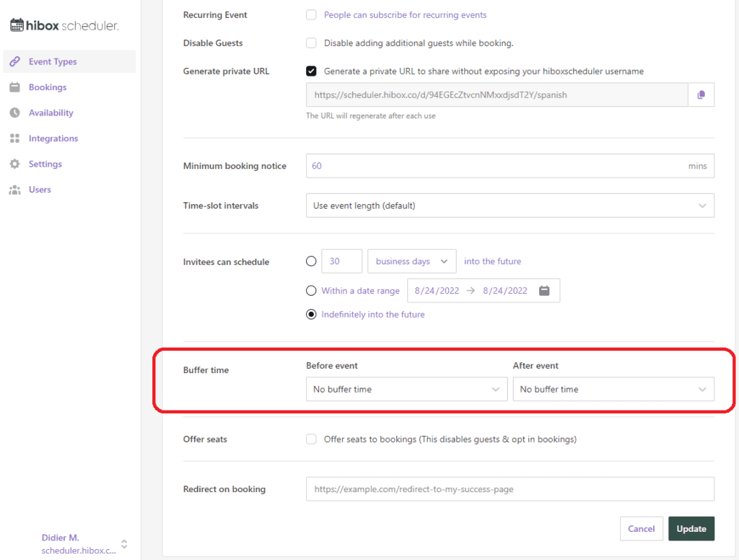Copy the private URL using the copy icon
The width and height of the screenshot is (739, 560).
[x=701, y=95]
